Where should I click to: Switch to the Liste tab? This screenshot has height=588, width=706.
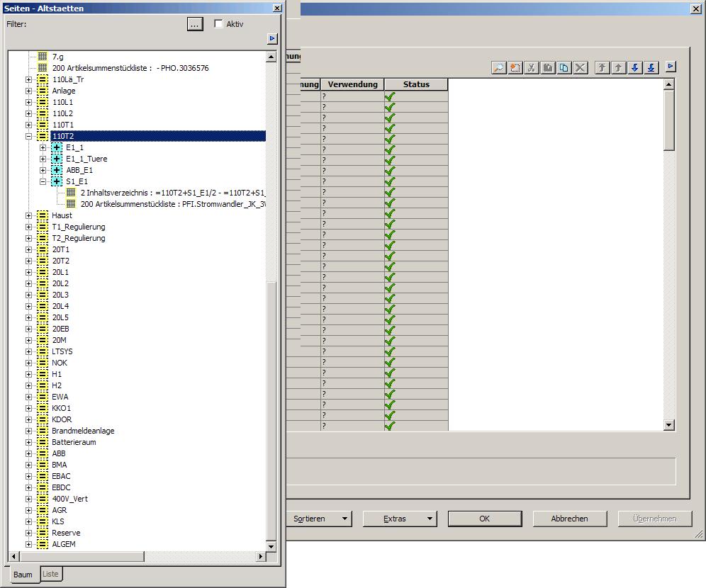pos(50,574)
